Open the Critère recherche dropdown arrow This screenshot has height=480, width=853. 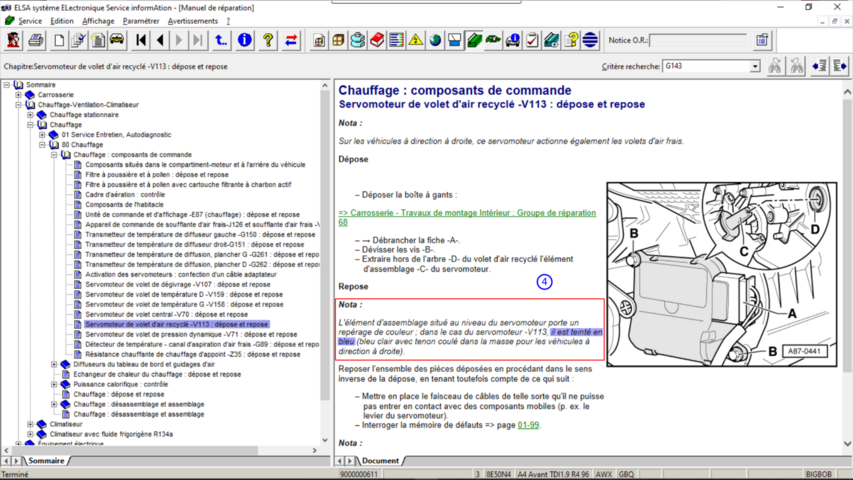point(755,66)
